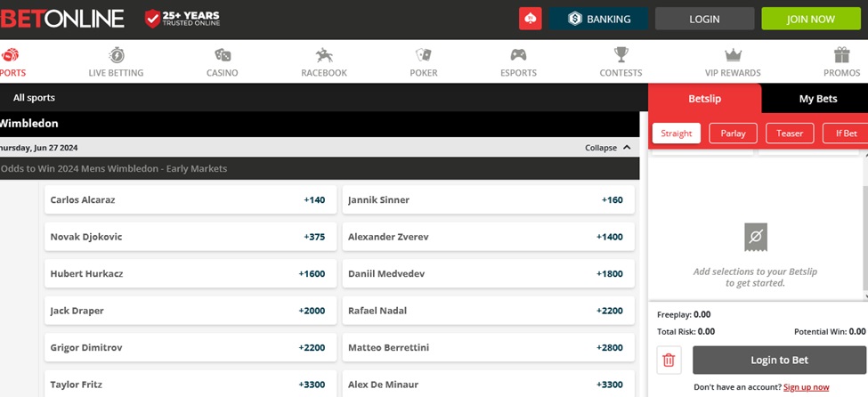This screenshot has width=868, height=397.
Task: Open the VIP Rewards crown icon
Action: pos(733,55)
